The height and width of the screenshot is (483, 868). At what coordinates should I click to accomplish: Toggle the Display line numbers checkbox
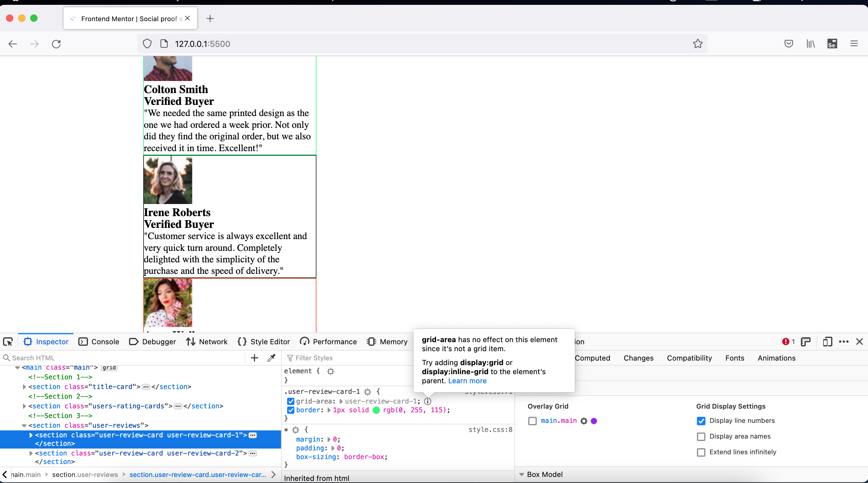(x=701, y=420)
